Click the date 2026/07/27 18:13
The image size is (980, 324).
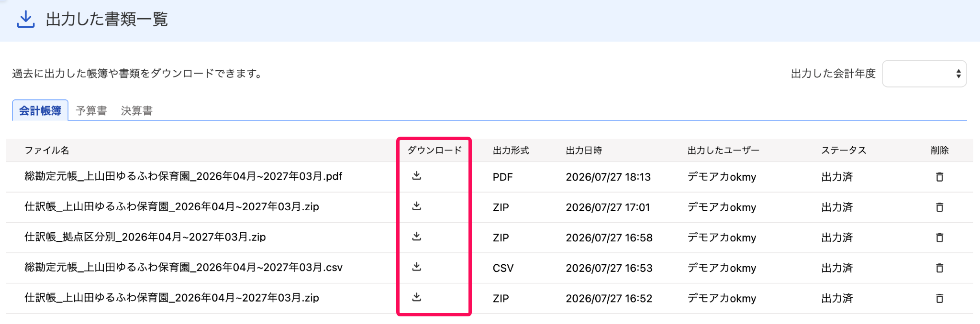[608, 177]
